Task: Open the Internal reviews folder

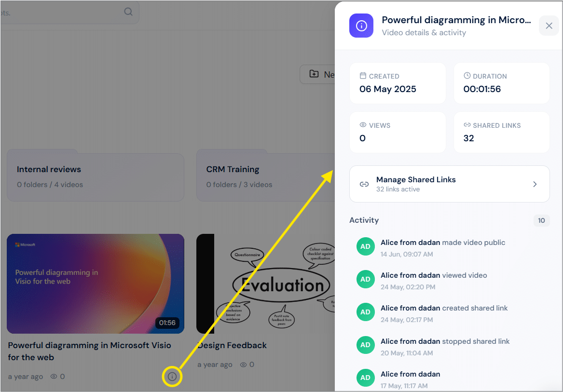Action: pos(96,176)
